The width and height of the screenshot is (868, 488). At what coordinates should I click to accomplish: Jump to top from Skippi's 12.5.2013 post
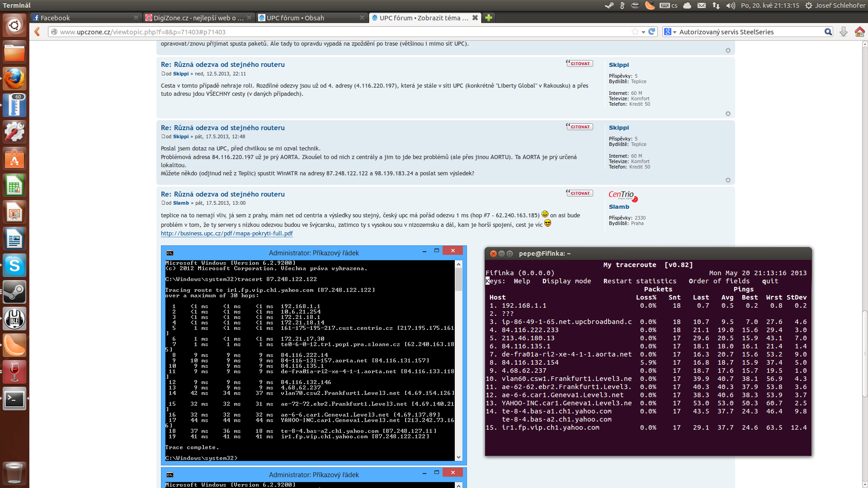[x=728, y=113]
